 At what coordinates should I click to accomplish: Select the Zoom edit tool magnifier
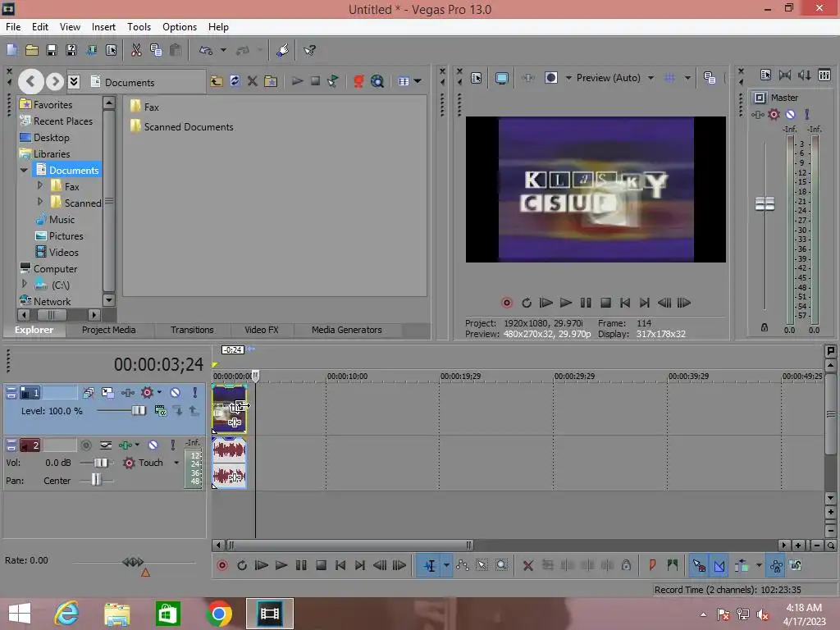click(501, 565)
